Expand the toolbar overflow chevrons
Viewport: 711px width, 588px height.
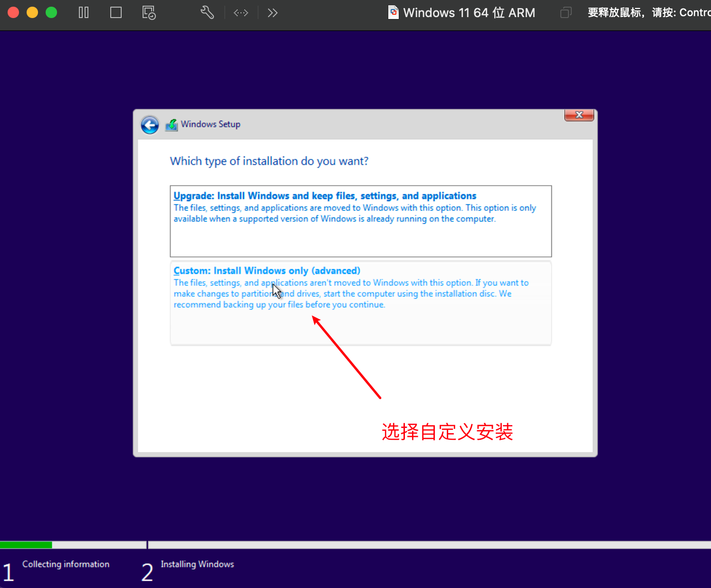pos(272,13)
